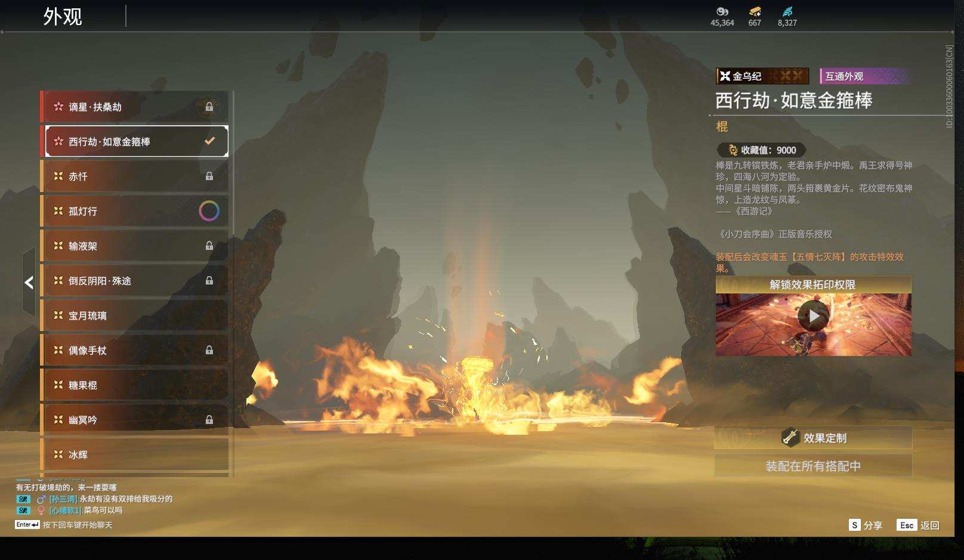The height and width of the screenshot is (560, 964).
Task: Click the gold ticket icon above 667
Action: coord(755,11)
